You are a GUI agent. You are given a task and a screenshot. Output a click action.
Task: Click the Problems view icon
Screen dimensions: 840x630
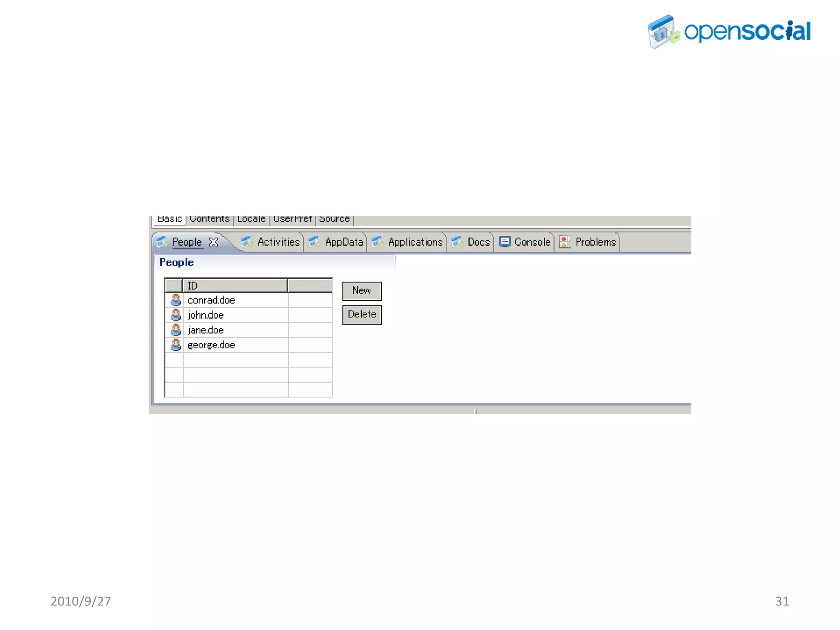click(565, 242)
